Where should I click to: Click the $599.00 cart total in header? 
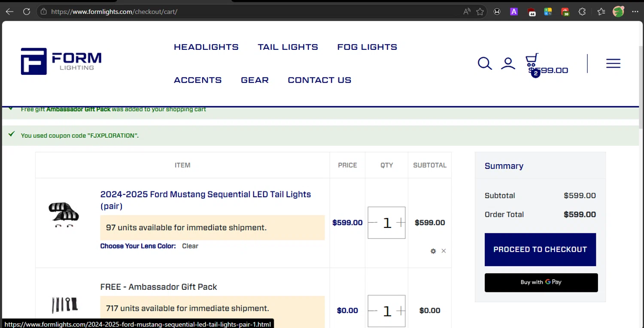pyautogui.click(x=549, y=71)
